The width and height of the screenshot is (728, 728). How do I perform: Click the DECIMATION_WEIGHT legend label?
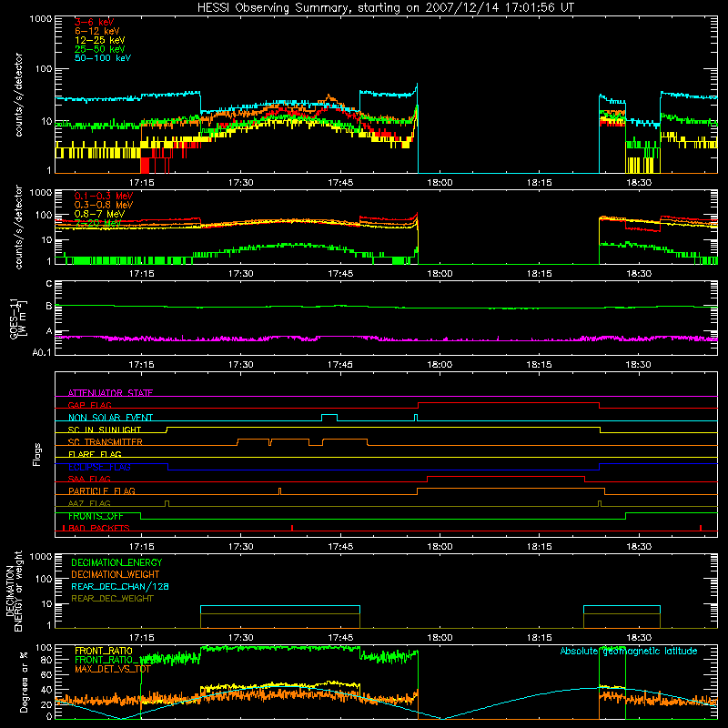[x=116, y=574]
